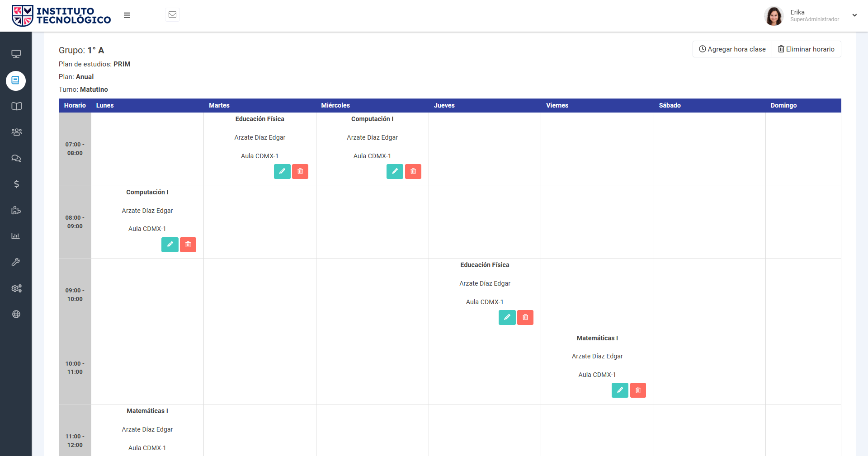Open the open-book sidebar icon
Viewport: 868px width, 456px height.
coord(16,106)
